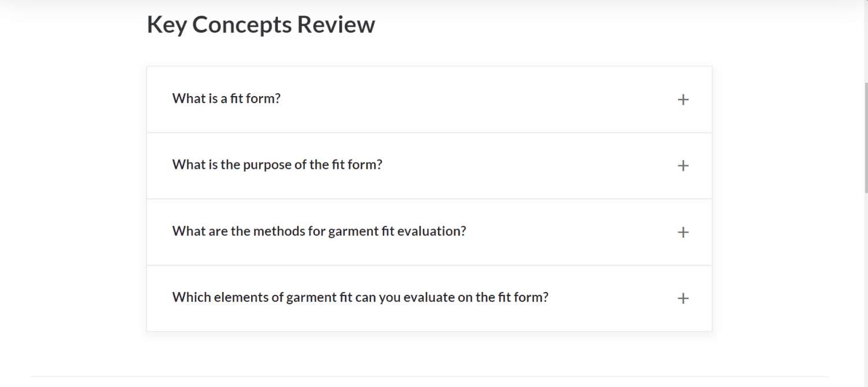Click the word "Review" in the section heading
This screenshot has width=868, height=387.
click(336, 25)
